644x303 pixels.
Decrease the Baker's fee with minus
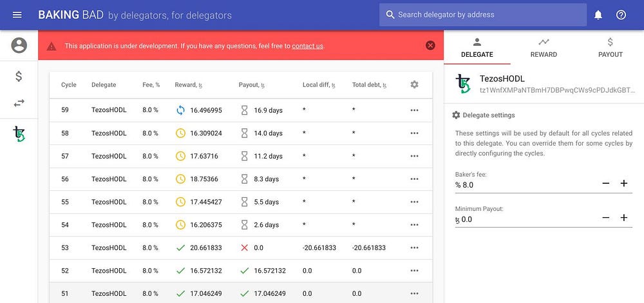606,183
